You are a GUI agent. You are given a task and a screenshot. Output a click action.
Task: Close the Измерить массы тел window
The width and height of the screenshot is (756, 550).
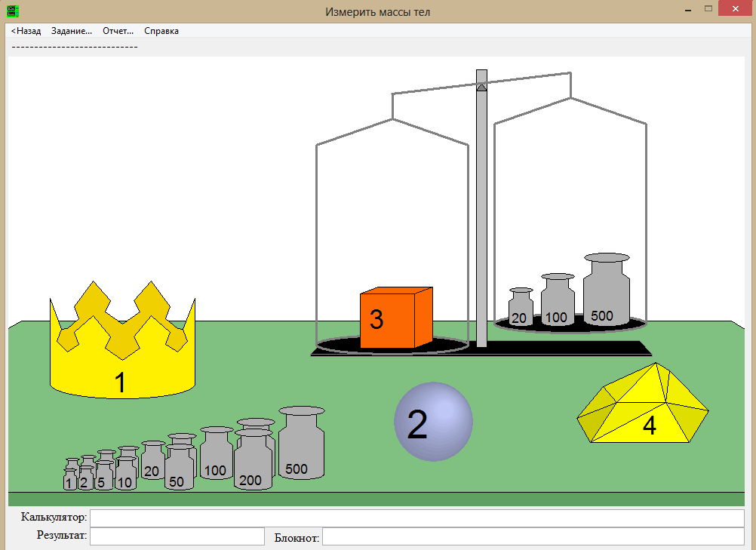[x=736, y=9]
